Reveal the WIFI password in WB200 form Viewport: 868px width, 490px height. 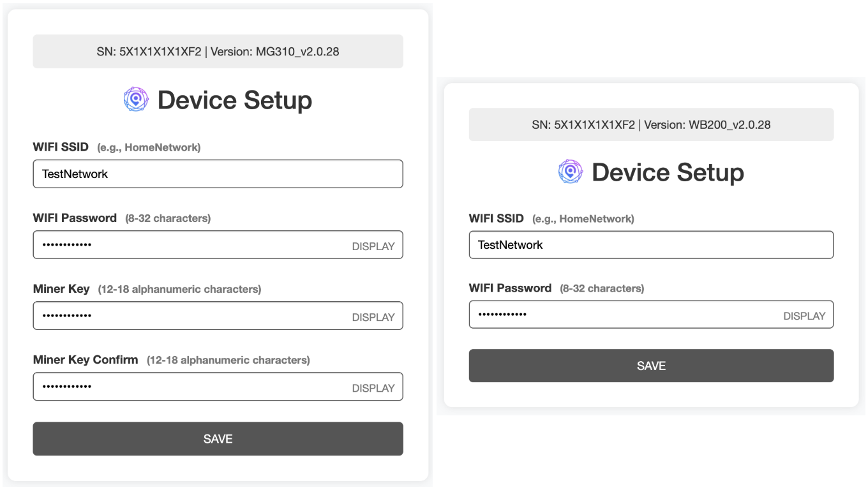[804, 316]
